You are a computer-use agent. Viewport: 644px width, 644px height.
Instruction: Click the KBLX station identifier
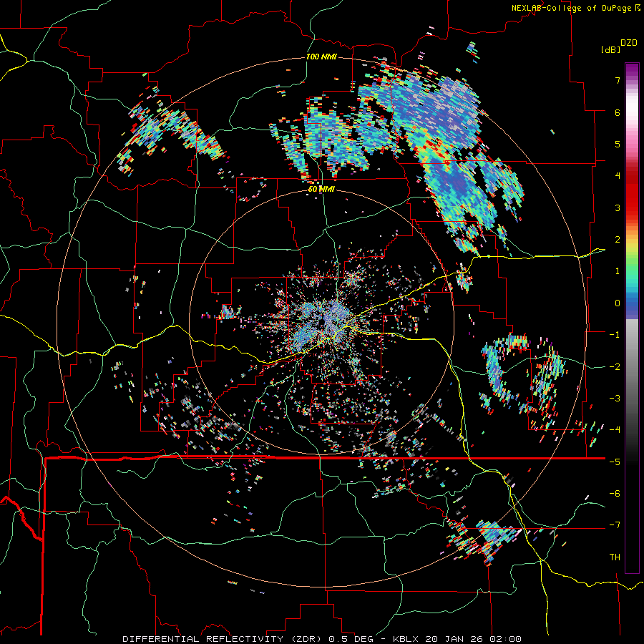[x=407, y=639]
